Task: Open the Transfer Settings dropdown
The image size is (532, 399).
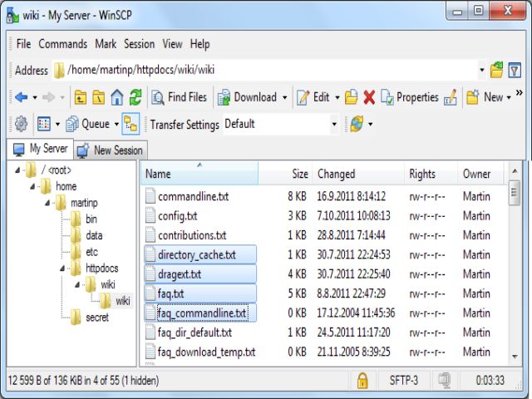Action: click(335, 124)
